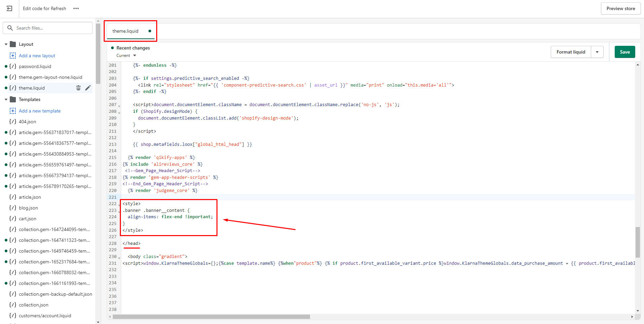Click the collection.gem-backup-default.json file icon
This screenshot has height=324, width=644.
click(13, 294)
